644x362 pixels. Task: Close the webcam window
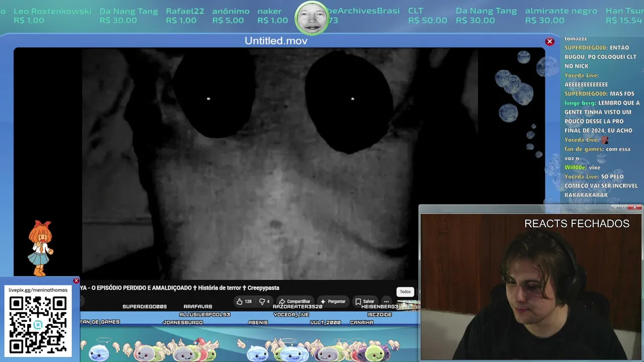635,208
